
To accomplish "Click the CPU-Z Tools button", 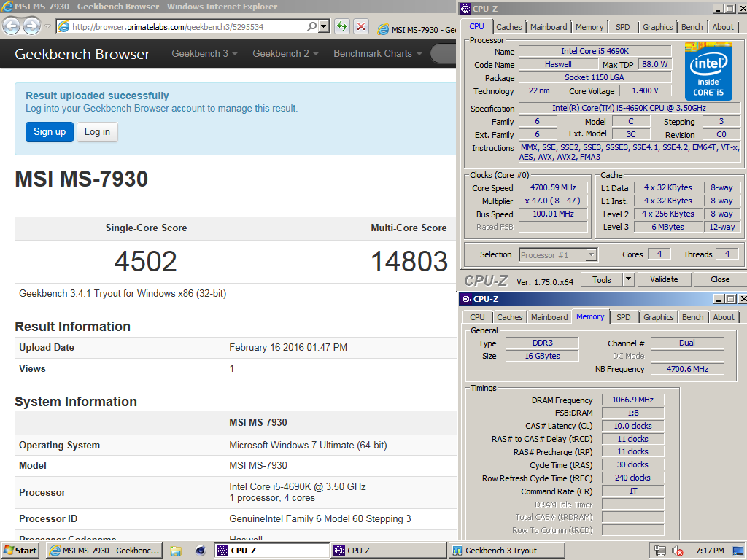I will click(x=601, y=280).
